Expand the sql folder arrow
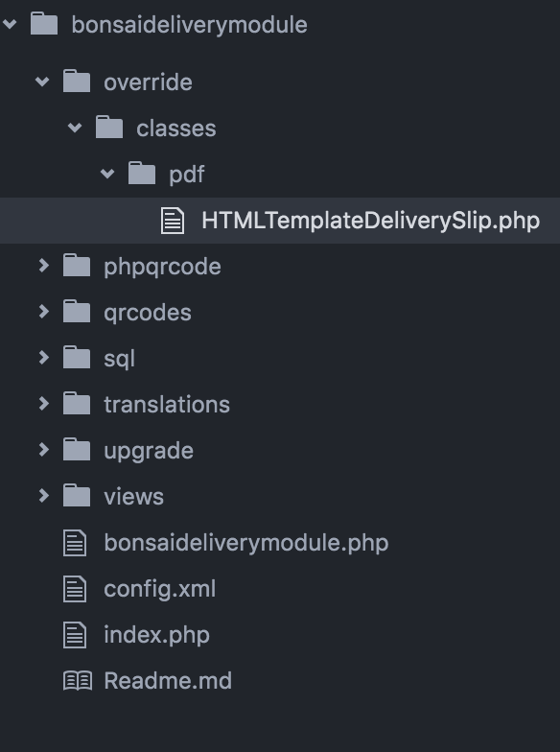The image size is (560, 752). pos(44,358)
